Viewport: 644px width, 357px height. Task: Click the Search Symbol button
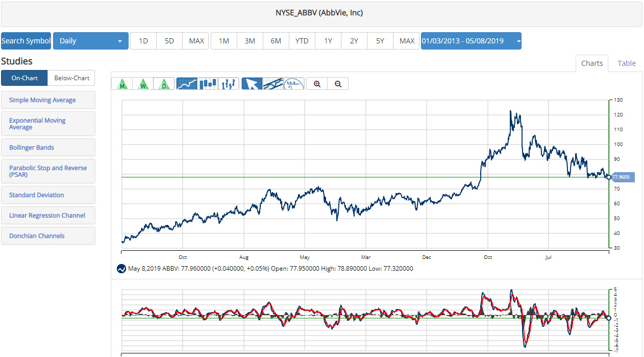click(26, 41)
